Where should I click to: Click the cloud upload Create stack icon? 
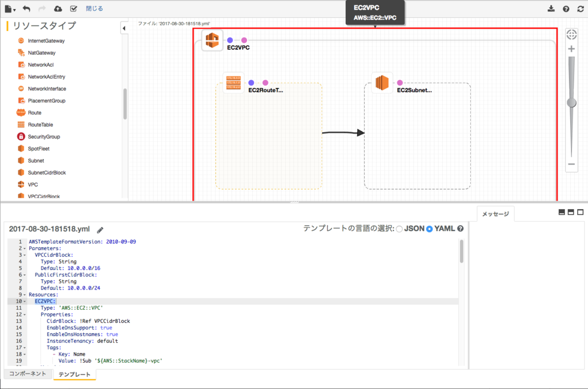click(x=58, y=9)
